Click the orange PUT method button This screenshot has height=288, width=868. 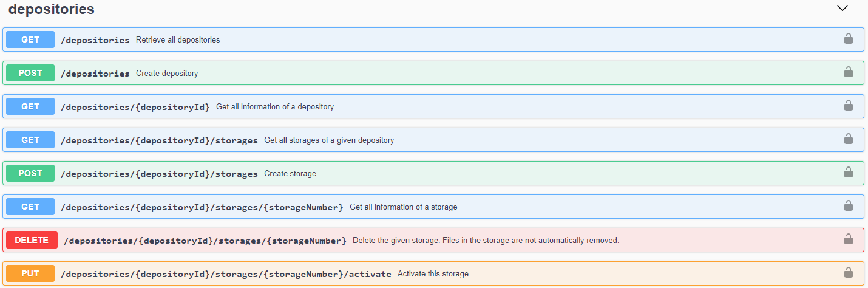(30, 274)
